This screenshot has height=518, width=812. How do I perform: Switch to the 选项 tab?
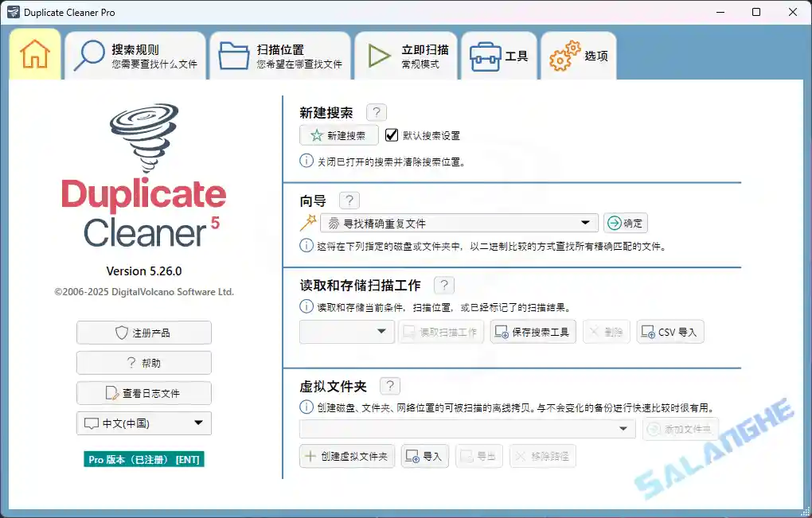579,53
